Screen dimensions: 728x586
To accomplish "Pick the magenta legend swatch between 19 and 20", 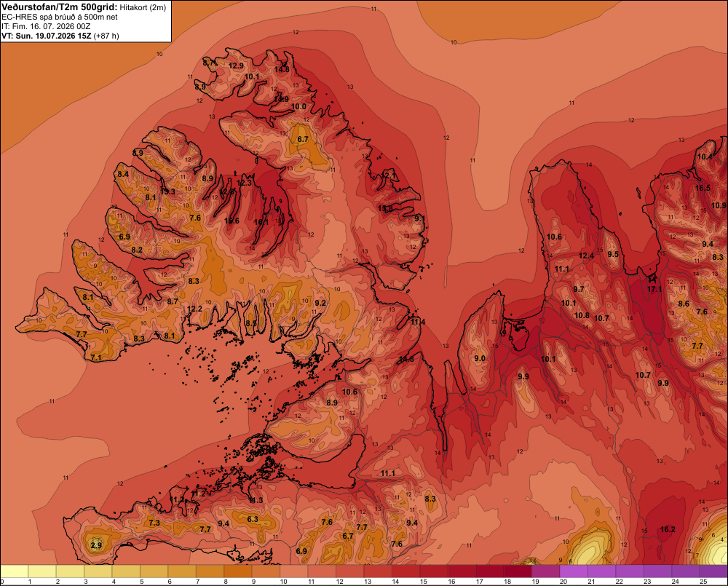I will point(546,571).
